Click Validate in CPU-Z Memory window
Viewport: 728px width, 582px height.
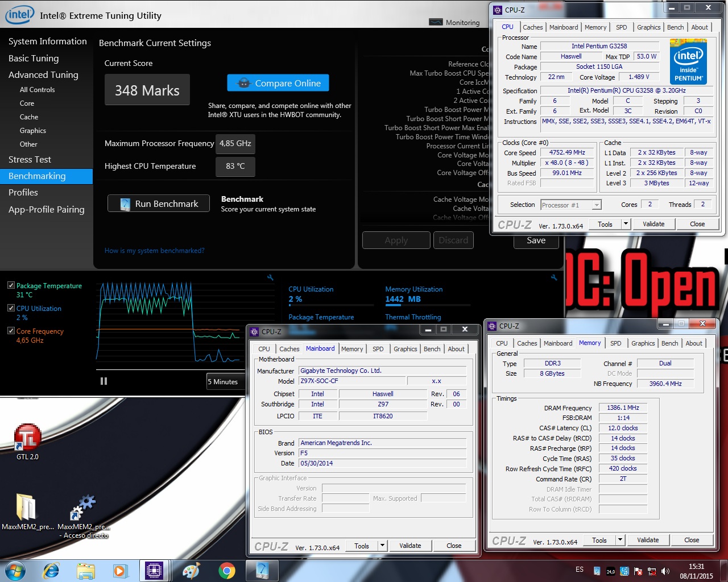coord(648,540)
